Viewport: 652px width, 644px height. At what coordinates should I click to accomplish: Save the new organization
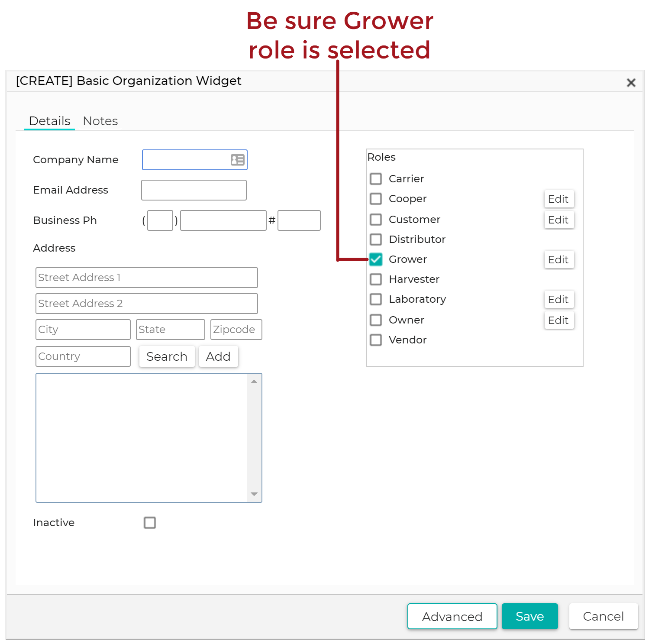coord(529,616)
